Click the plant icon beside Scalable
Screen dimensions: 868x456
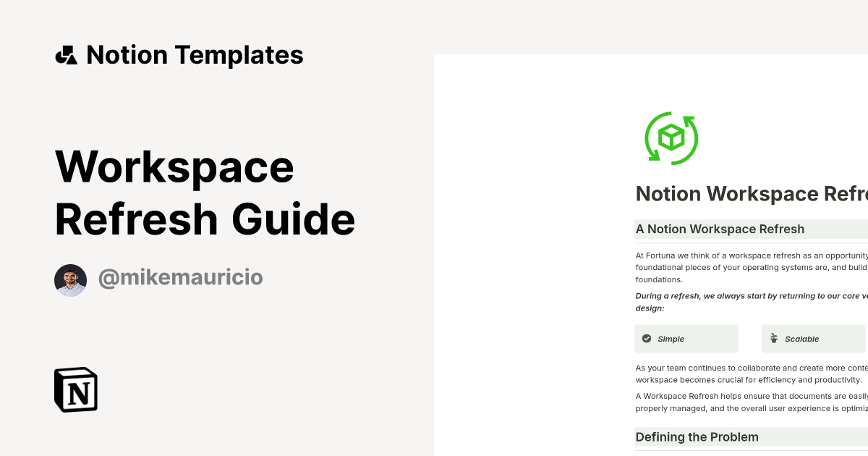[x=773, y=338]
